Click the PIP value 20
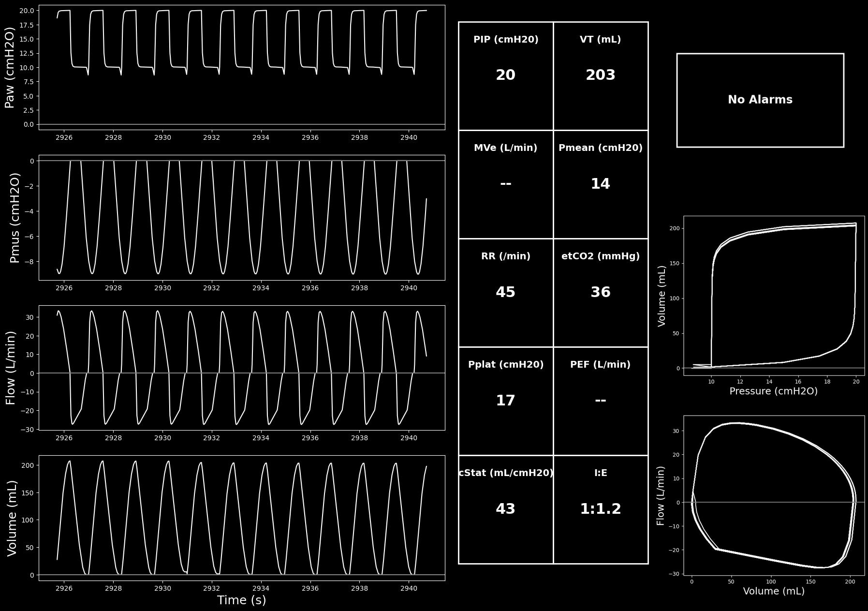868x611 pixels. tap(506, 75)
